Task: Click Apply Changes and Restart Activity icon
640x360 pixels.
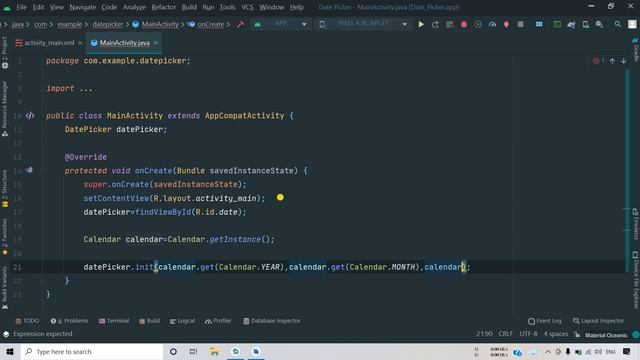Action: pos(435,24)
